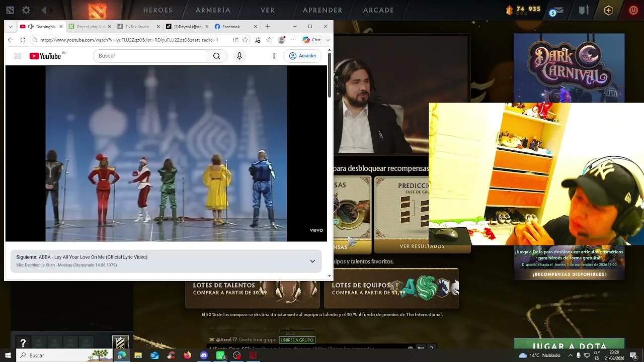Click the Moskau music video player
The image size is (644, 362).
(x=166, y=154)
